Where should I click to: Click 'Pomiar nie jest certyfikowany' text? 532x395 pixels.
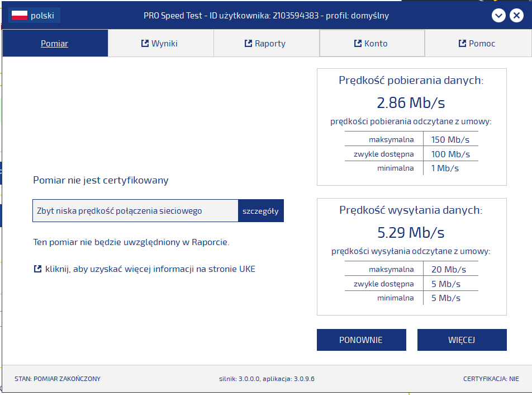pos(101,180)
